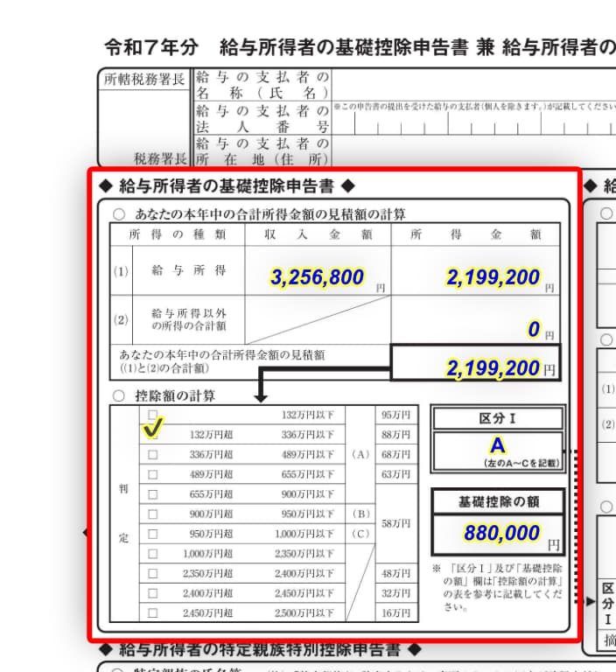Click the 合計所得金額の見積額 total field
This screenshot has height=672, width=616.
(475, 367)
